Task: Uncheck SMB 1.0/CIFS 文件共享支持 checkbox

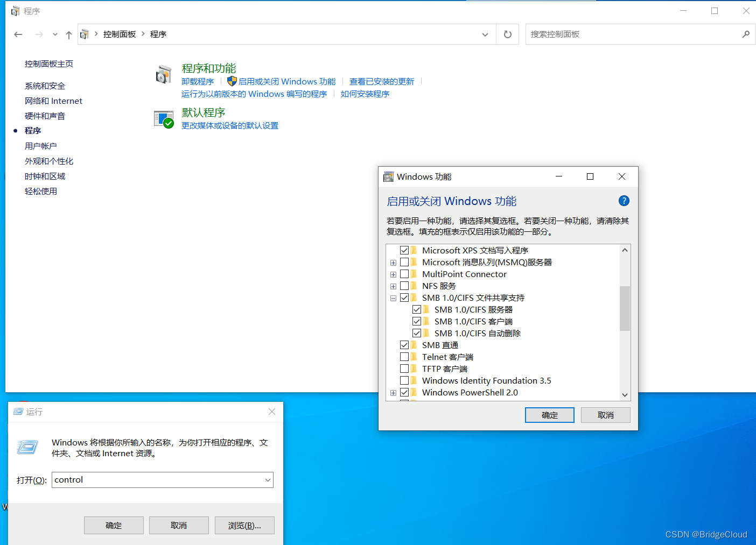Action: (404, 298)
